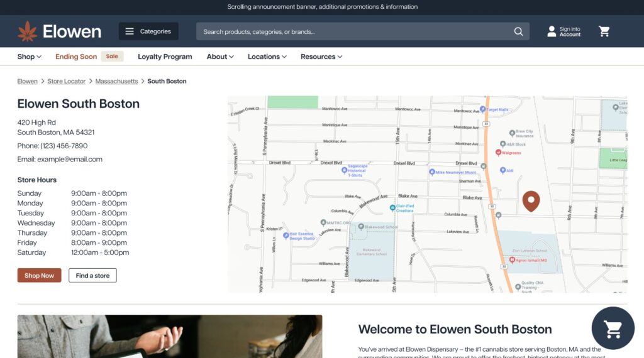
Task: Go to Massachusetts breadcrumb link
Action: coord(116,81)
